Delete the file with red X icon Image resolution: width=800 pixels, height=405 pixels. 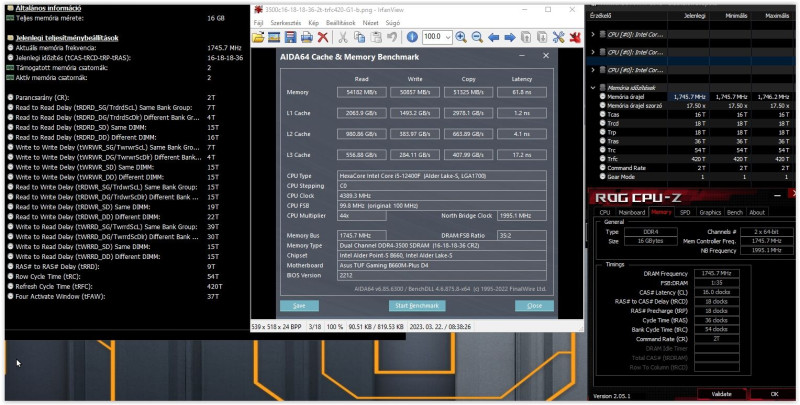(323, 37)
